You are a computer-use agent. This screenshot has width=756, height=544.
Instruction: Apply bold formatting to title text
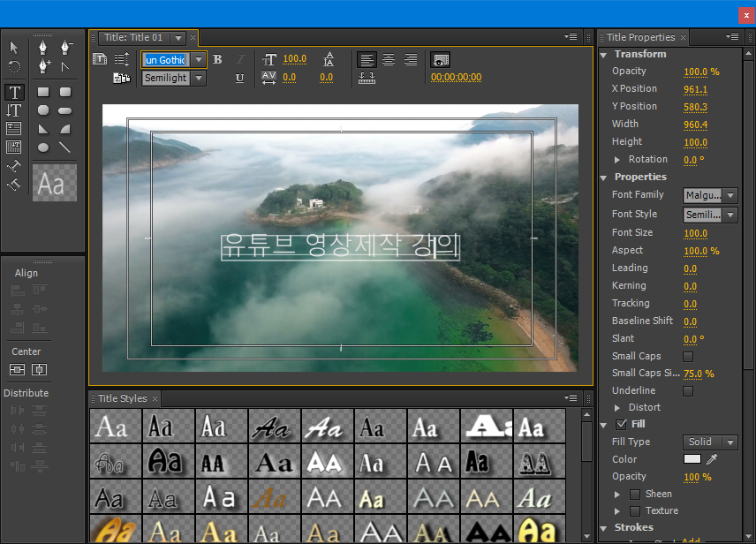coord(217,59)
